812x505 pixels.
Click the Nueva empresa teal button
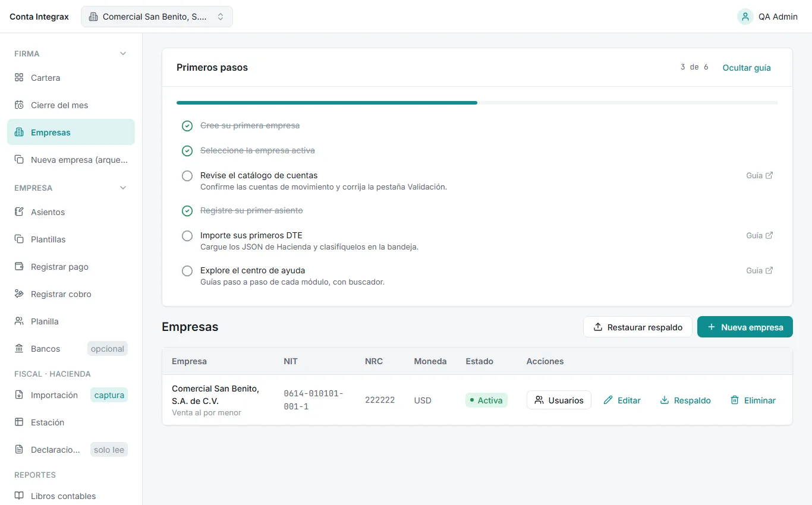745,327
